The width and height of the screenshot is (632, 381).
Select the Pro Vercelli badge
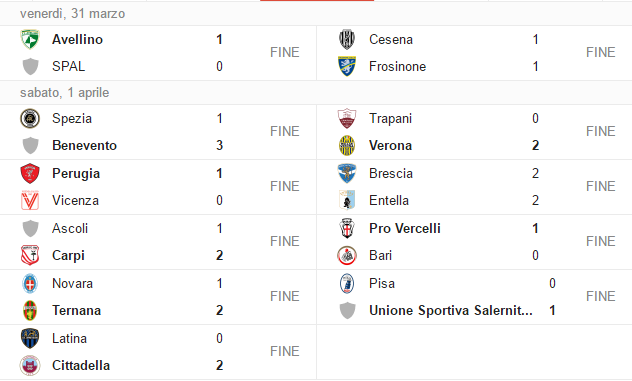[x=347, y=228]
